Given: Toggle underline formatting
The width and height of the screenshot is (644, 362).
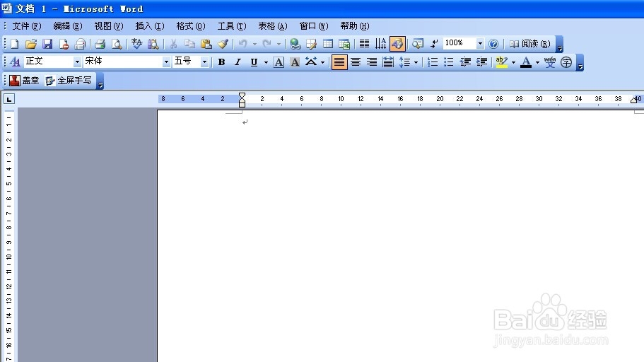Looking at the screenshot, I should [x=254, y=62].
